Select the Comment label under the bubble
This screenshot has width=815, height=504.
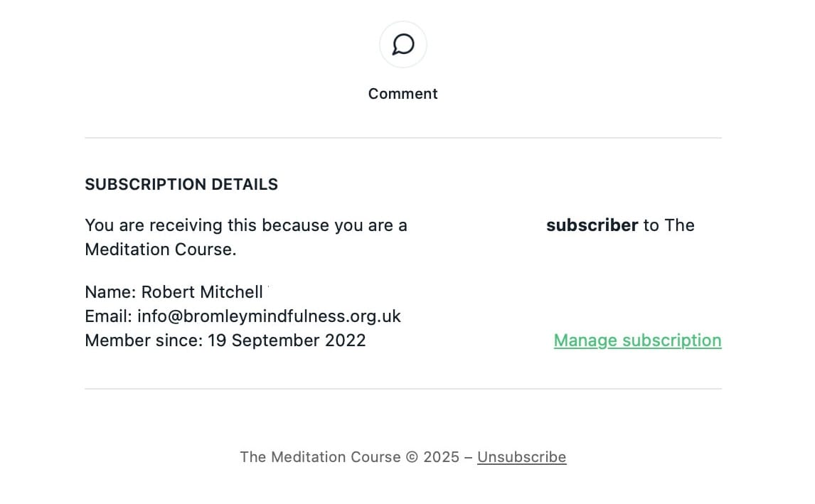(403, 94)
